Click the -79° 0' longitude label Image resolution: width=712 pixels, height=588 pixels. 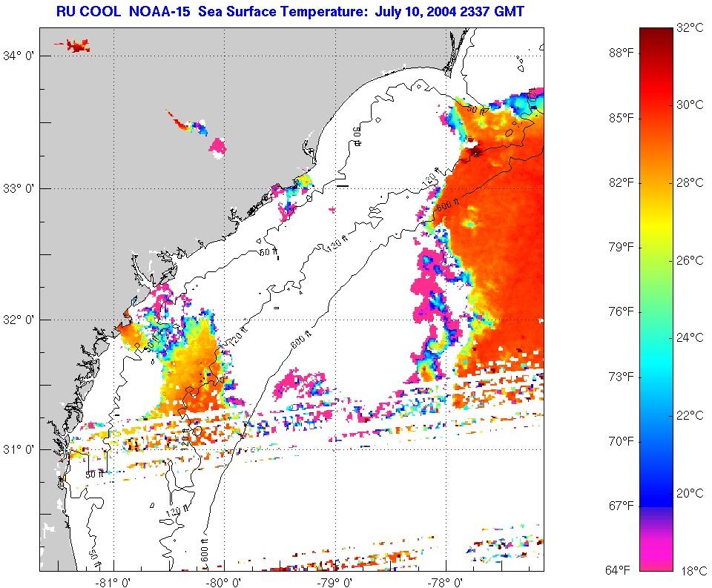tap(334, 582)
